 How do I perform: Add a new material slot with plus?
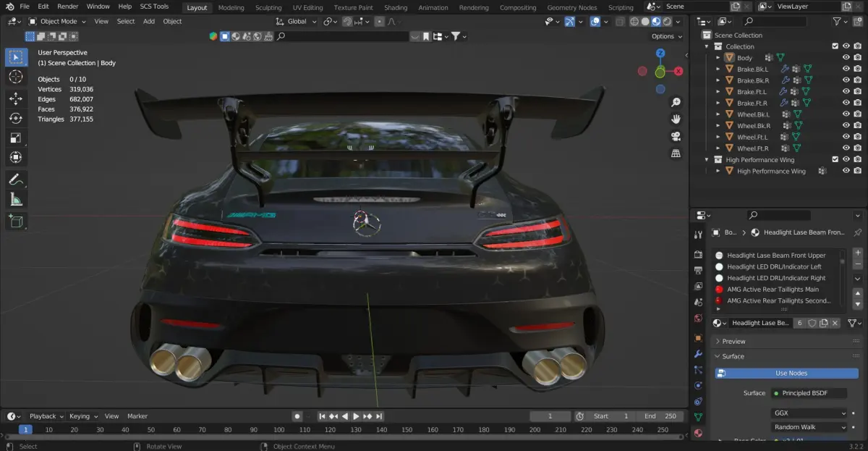[x=858, y=253]
